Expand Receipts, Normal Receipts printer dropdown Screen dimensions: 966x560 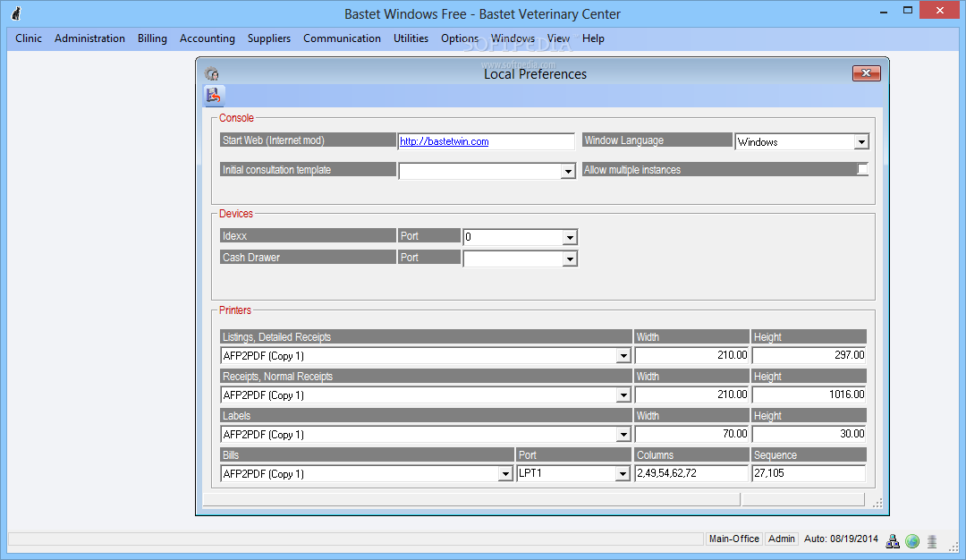coord(623,395)
